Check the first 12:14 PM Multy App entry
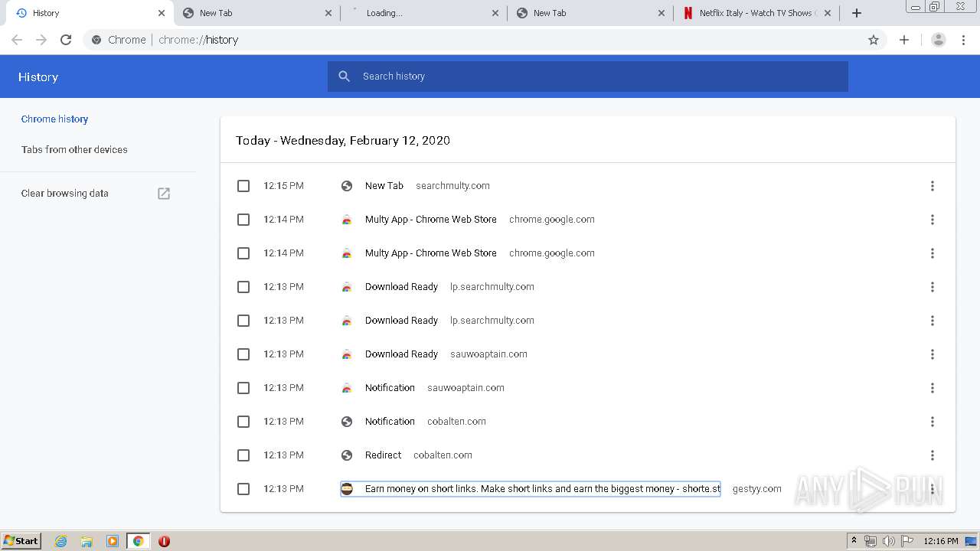This screenshot has height=551, width=980. 243,220
